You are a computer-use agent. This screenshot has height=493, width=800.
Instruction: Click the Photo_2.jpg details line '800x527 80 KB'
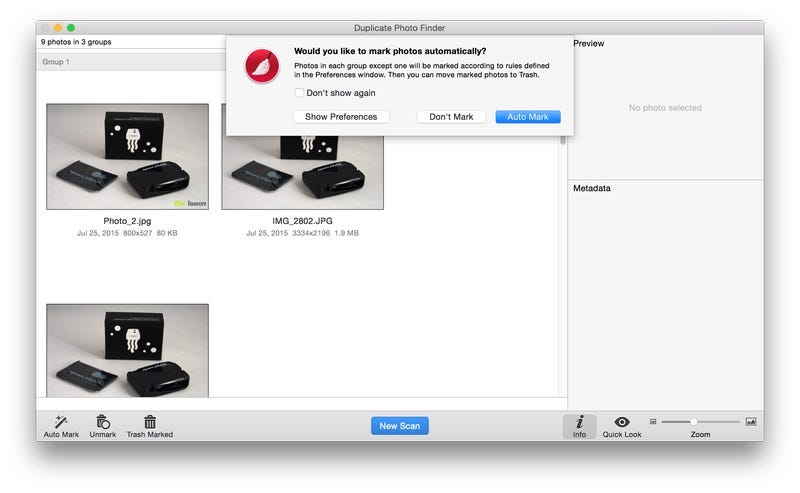[x=150, y=233]
